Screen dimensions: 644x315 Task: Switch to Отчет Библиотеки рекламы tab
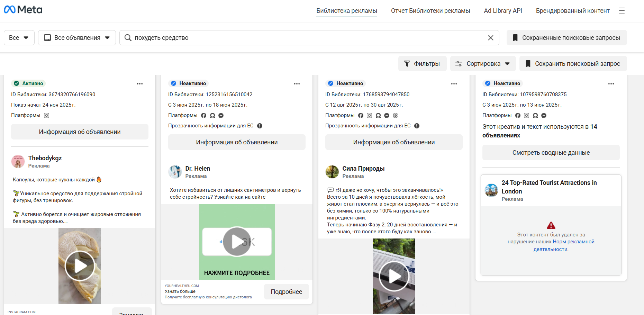(430, 11)
